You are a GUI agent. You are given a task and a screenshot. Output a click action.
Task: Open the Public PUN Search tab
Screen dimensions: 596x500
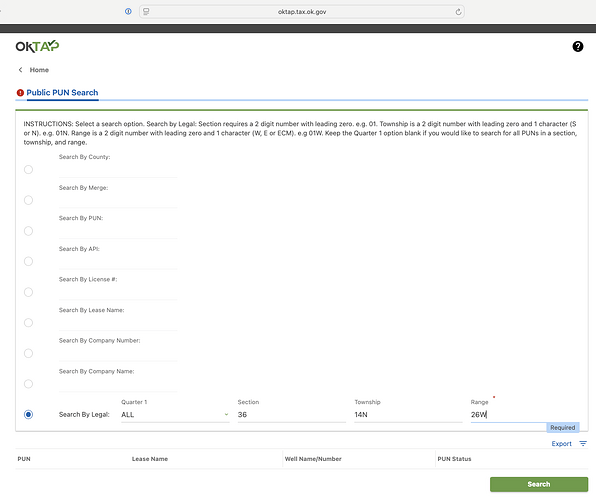point(62,93)
